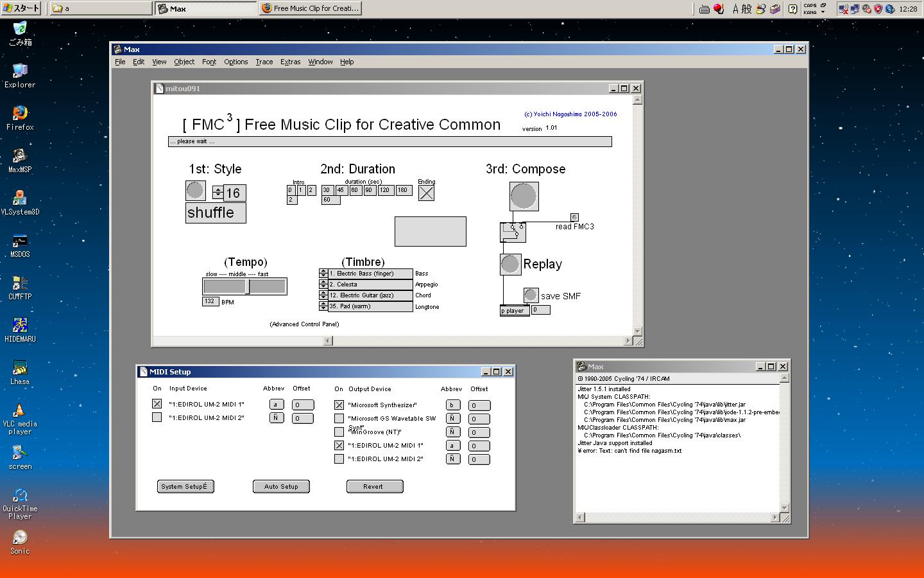Click the Replay bang button
The height and width of the screenshot is (578, 924).
tap(510, 264)
